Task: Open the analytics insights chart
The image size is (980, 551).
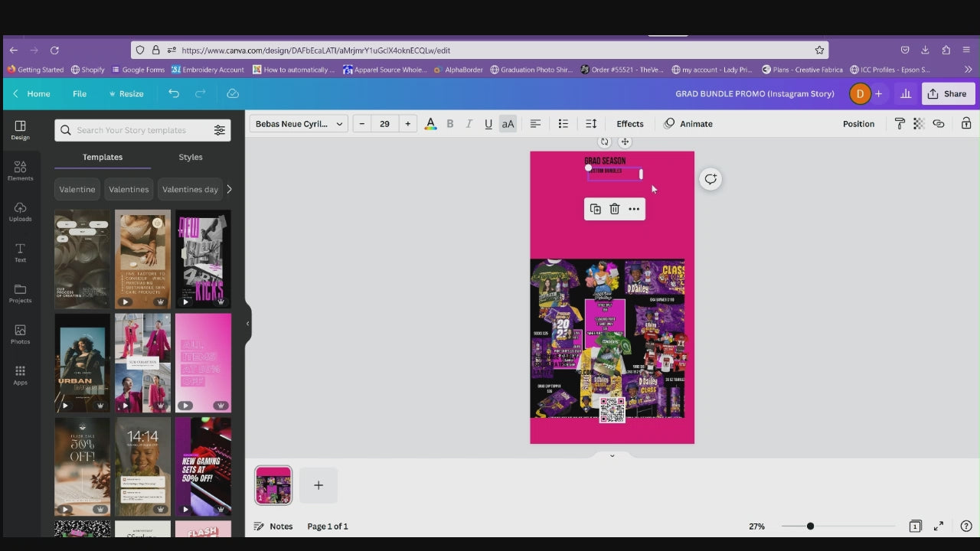Action: click(x=906, y=93)
